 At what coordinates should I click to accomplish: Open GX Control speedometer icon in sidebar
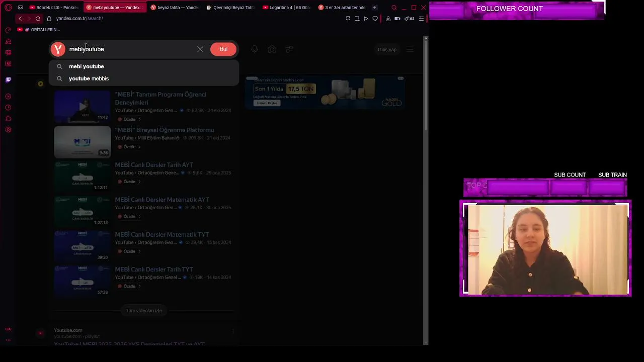click(x=8, y=31)
